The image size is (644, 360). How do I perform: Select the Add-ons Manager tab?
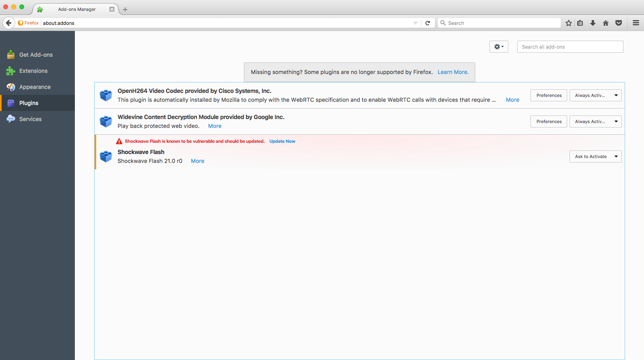76,9
